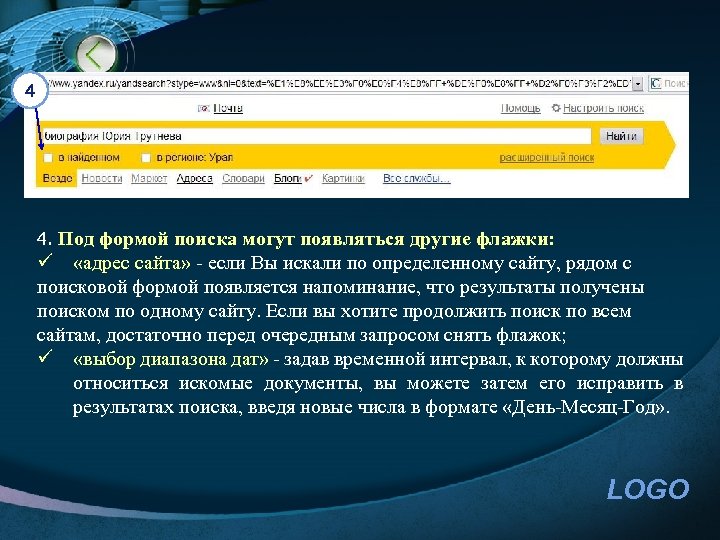
Task: Open the расширенный поиск link
Action: (x=547, y=158)
